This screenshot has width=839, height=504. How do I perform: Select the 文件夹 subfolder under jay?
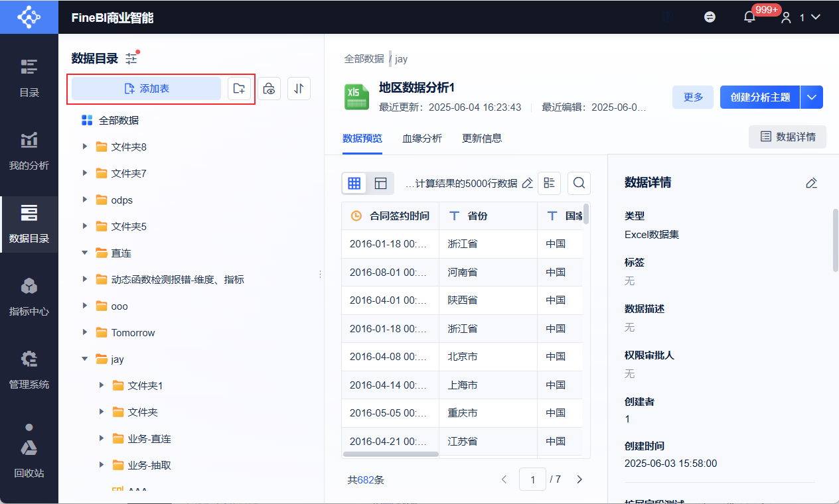(x=143, y=412)
